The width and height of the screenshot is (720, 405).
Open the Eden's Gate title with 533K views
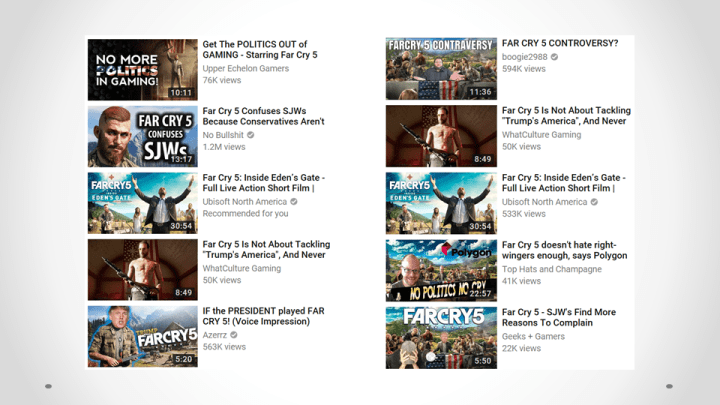pos(564,183)
